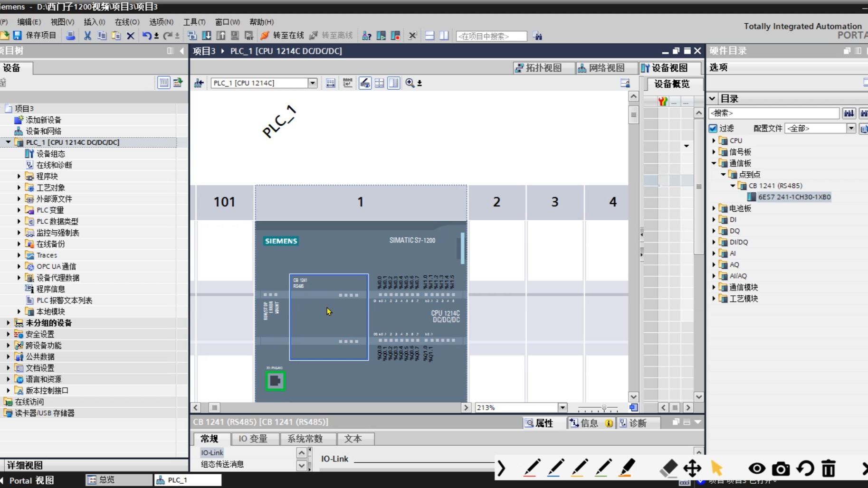The image size is (868, 488).
Task: Click the save project disk icon
Action: tap(18, 36)
